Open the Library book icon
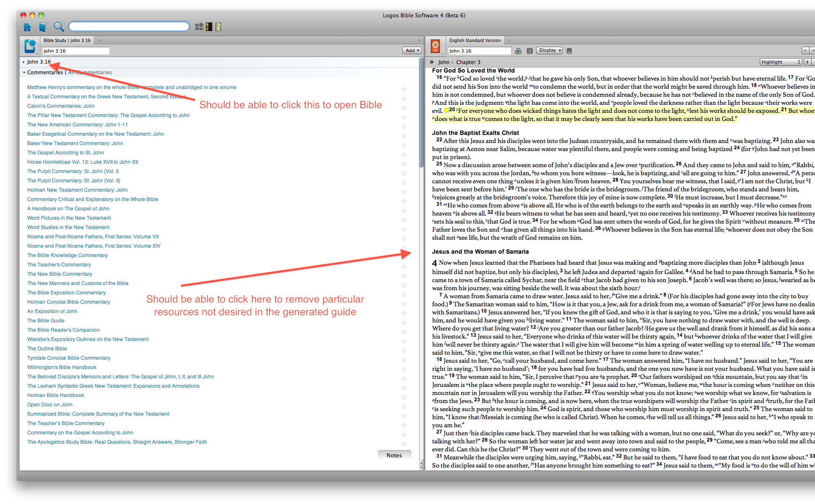 [x=42, y=27]
